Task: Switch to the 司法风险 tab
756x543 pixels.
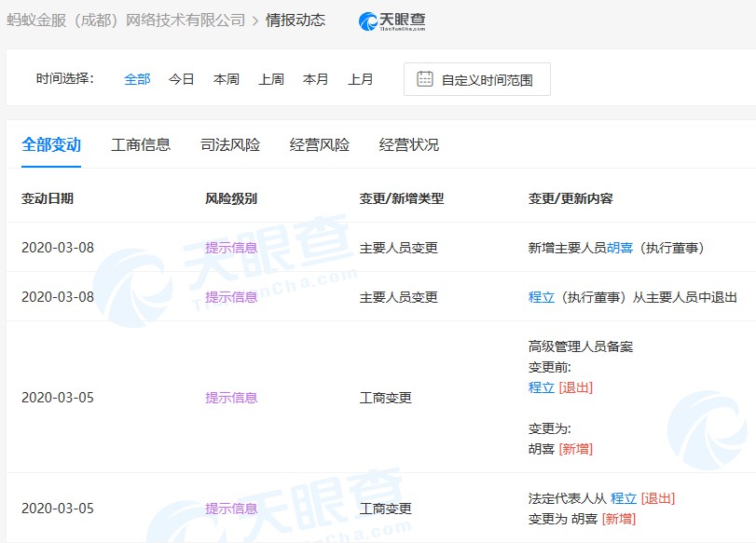Action: [230, 144]
